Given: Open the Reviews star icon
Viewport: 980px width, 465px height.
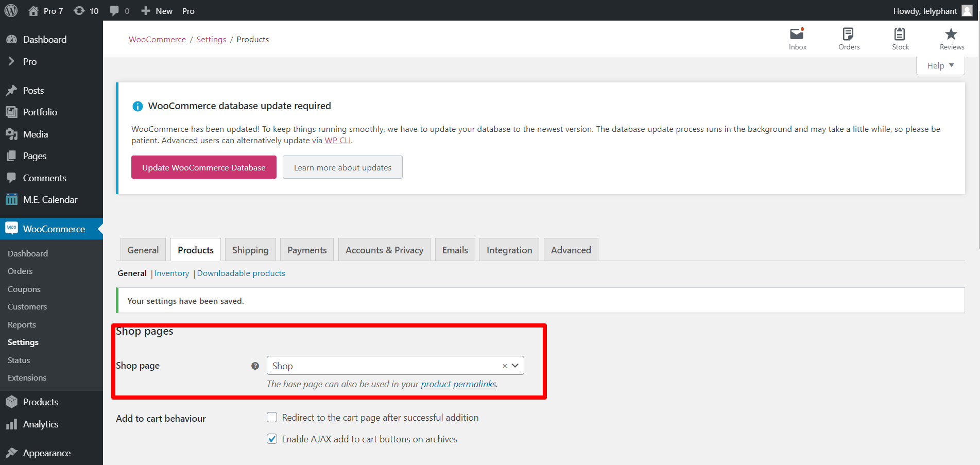Looking at the screenshot, I should coord(951,34).
